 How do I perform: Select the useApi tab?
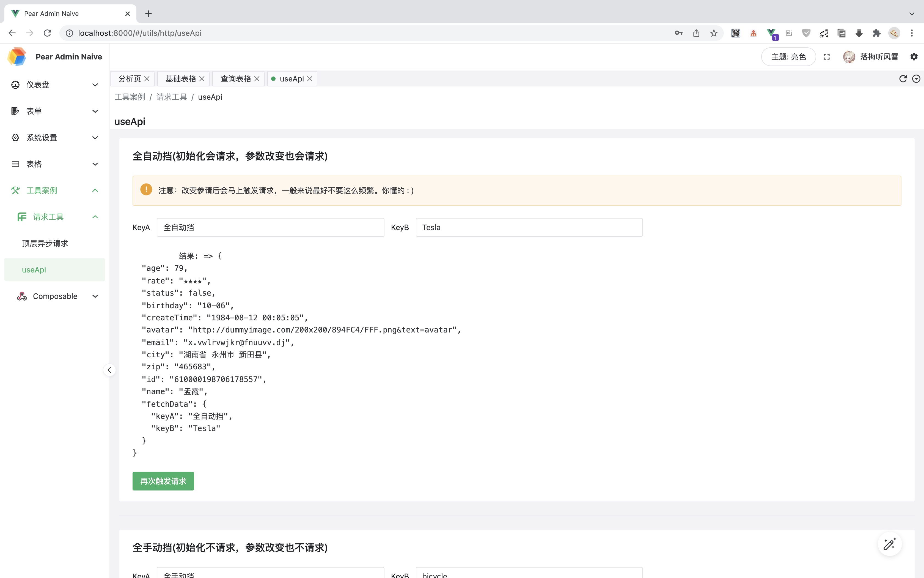tap(292, 79)
